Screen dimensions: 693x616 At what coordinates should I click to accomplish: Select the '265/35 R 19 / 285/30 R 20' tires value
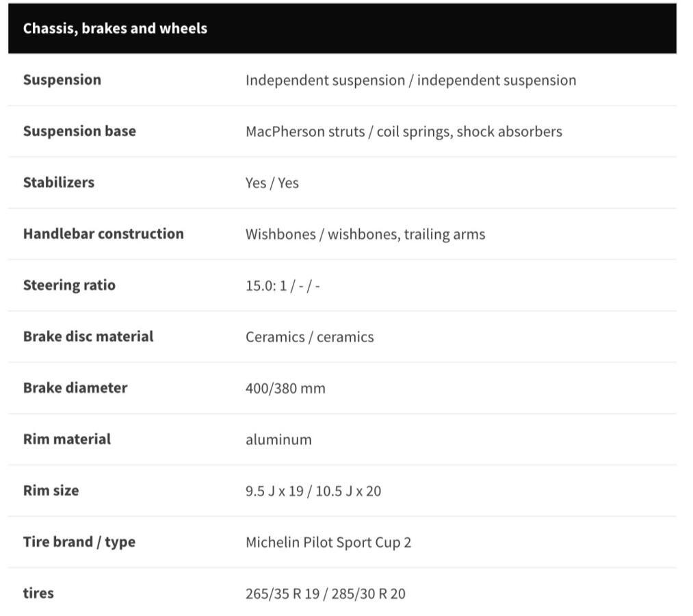pyautogui.click(x=325, y=593)
